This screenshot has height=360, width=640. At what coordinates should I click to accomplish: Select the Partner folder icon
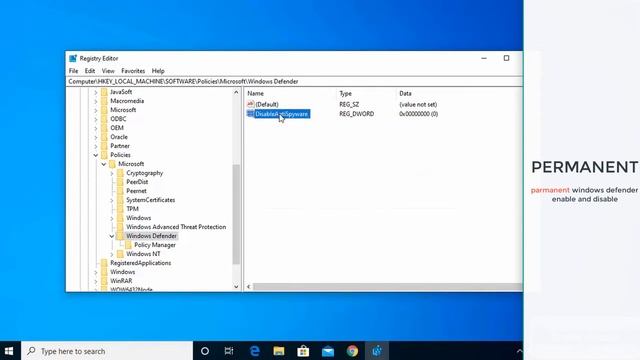(x=104, y=146)
